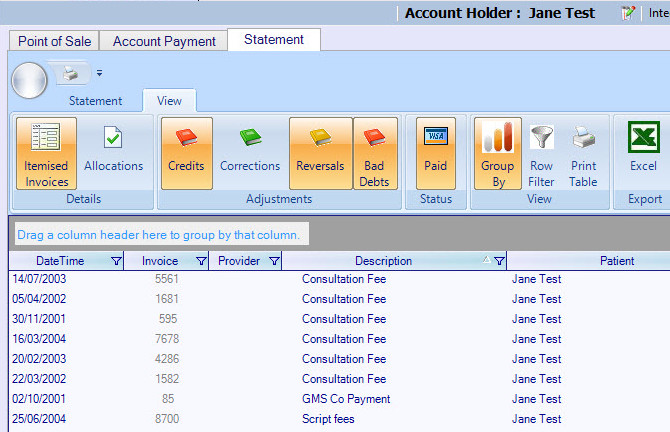Click Jane Test in the Script fees row

[x=537, y=419]
